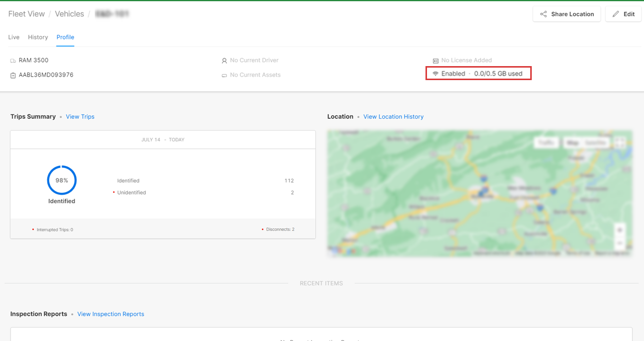Click the Enabled hotspot status text
The image size is (644, 341).
point(453,74)
